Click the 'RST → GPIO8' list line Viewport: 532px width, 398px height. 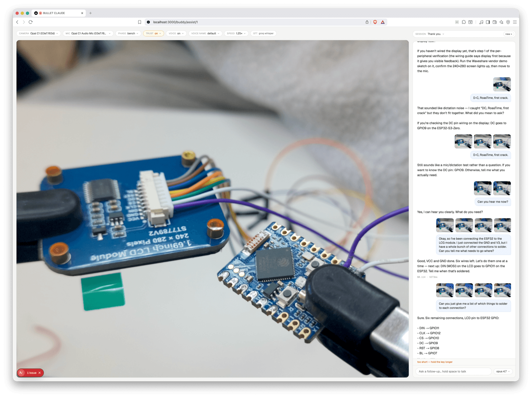click(x=428, y=348)
